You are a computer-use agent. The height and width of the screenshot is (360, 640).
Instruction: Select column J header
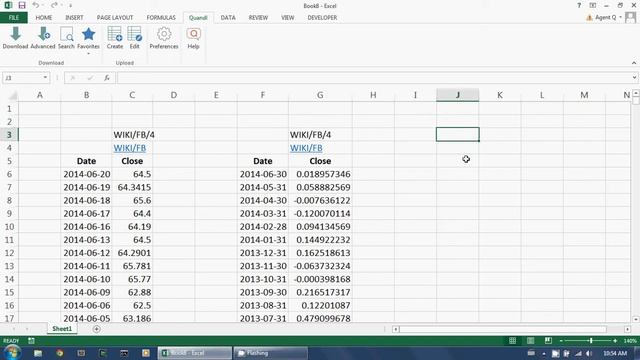tap(458, 95)
